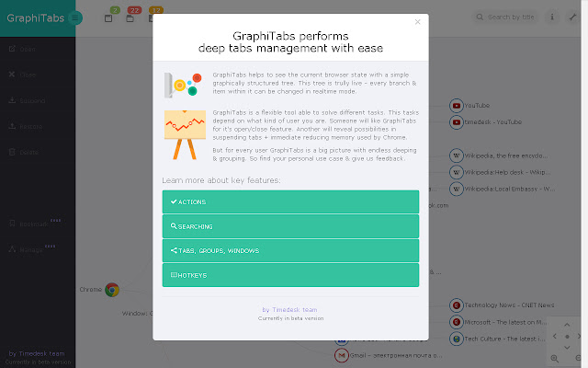
Task: Pan the graph down with arrow
Action: [x=567, y=348]
